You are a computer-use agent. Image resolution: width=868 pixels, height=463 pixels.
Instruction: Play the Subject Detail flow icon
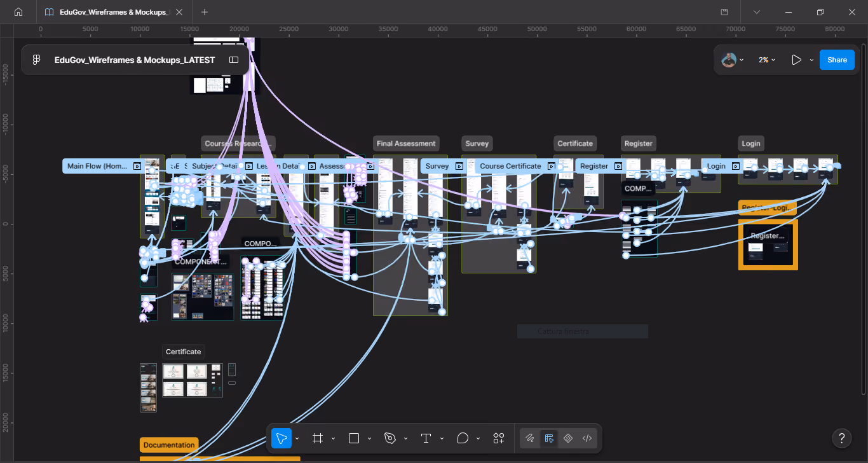point(249,166)
